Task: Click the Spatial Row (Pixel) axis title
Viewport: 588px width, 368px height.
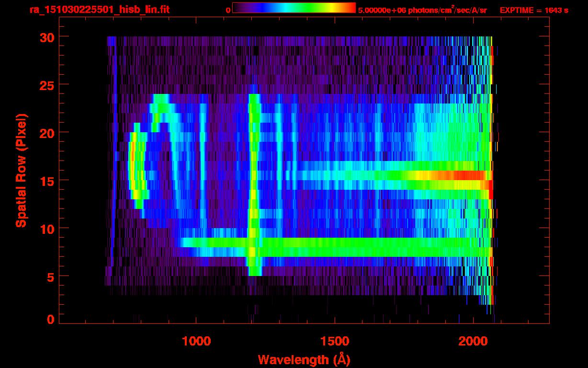Action: point(21,170)
